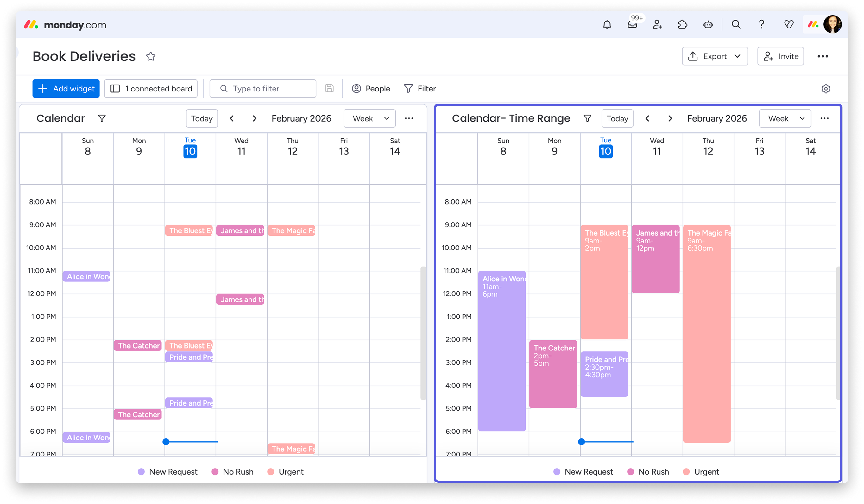
Task: Open the inbox with 99+ badge
Action: coord(632,25)
